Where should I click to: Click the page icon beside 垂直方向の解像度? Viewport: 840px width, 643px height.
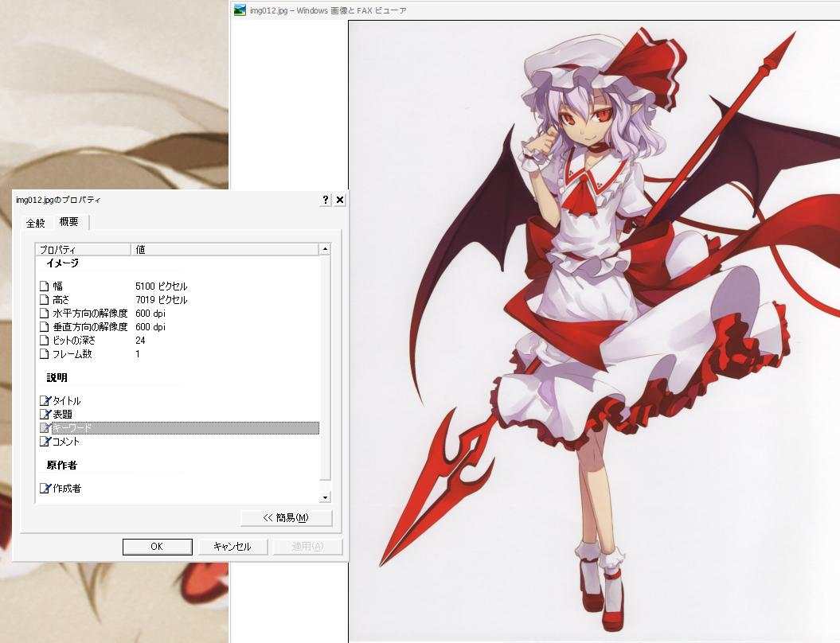45,326
